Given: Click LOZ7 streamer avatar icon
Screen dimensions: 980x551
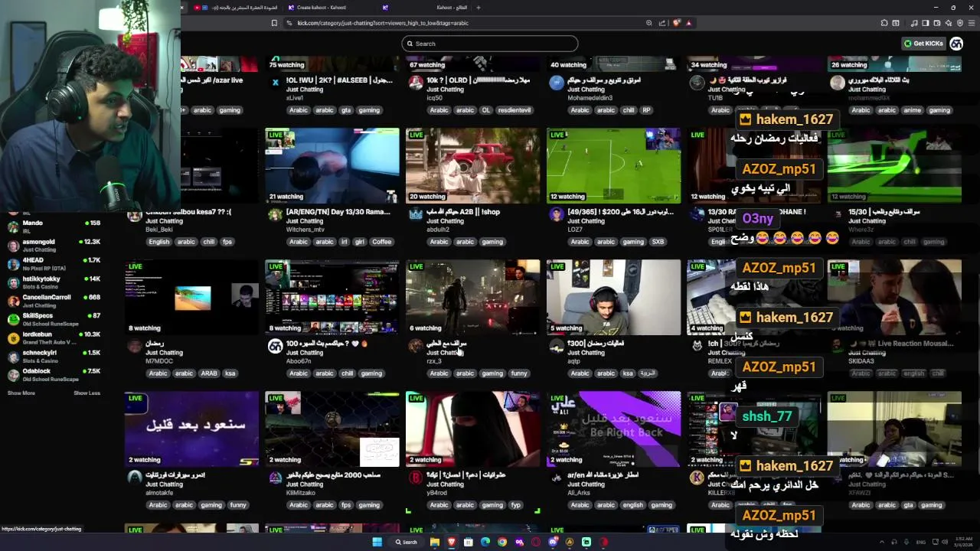Looking at the screenshot, I should pyautogui.click(x=557, y=215).
